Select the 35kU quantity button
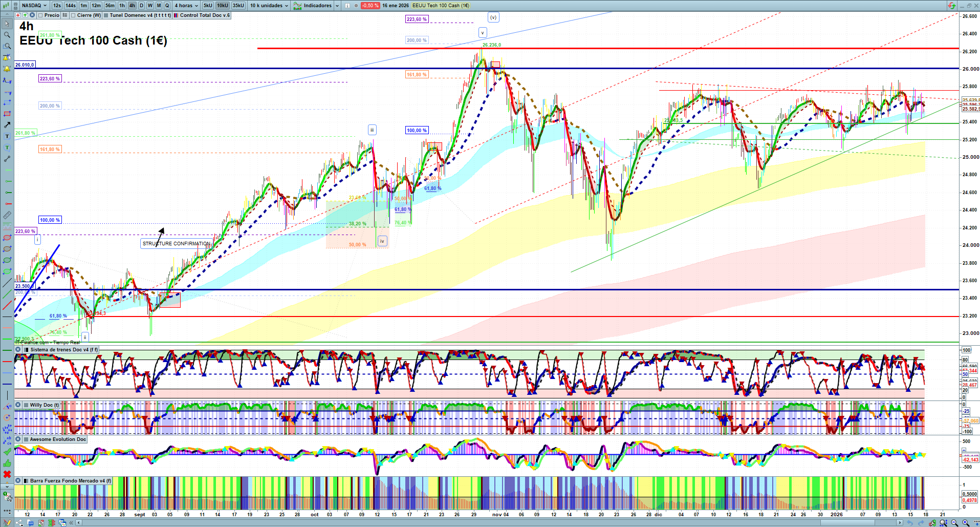Screen dimensions: 980x527 click(238, 6)
